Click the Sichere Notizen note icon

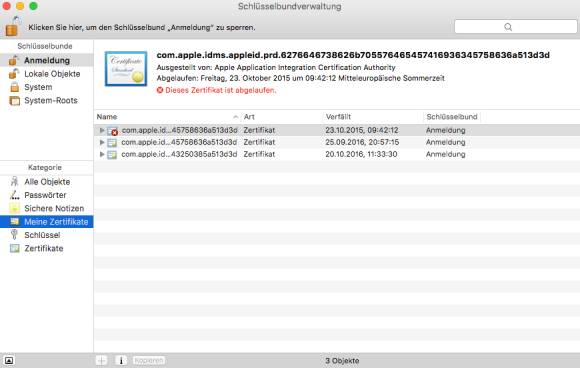(14, 208)
